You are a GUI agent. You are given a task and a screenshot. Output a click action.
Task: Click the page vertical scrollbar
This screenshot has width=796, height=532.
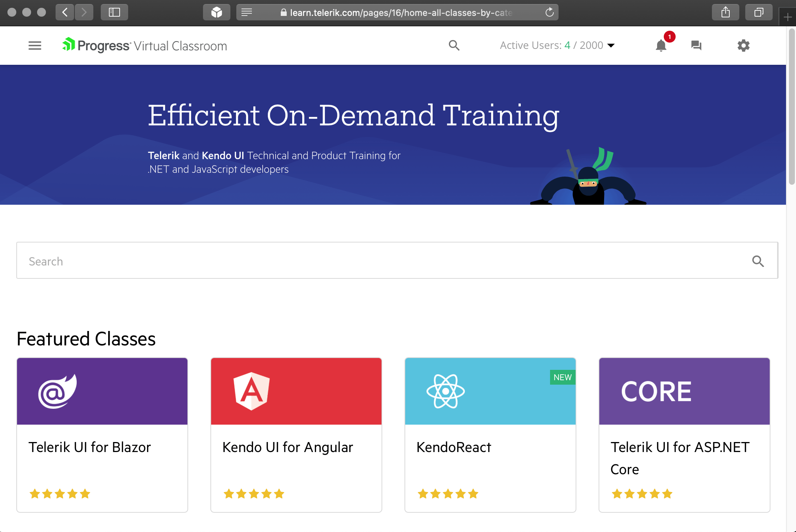(x=792, y=107)
